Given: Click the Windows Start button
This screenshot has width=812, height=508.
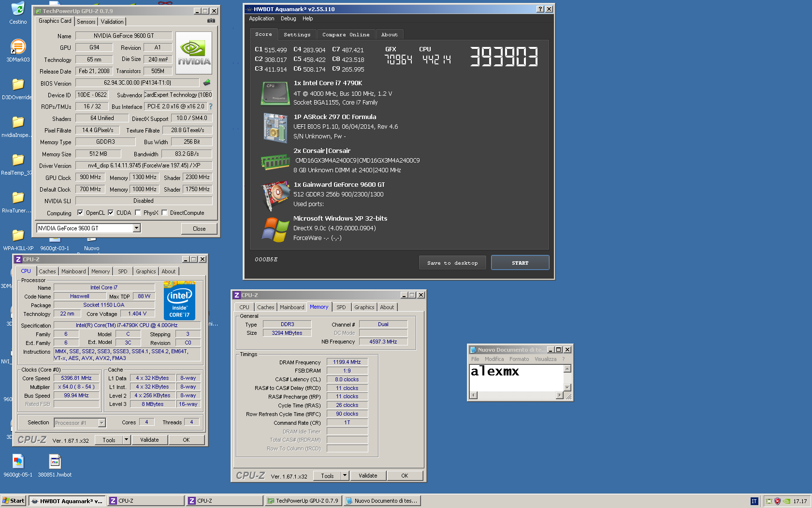Looking at the screenshot, I should 14,501.
